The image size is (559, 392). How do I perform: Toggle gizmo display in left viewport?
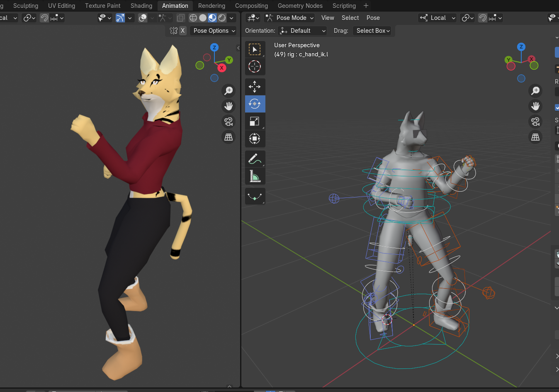tap(120, 18)
